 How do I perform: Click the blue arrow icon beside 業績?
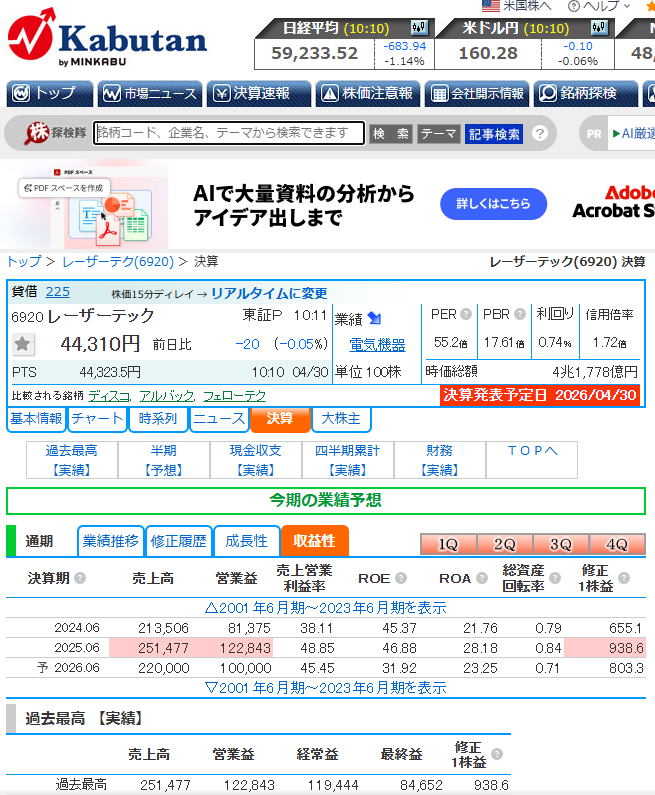click(374, 318)
